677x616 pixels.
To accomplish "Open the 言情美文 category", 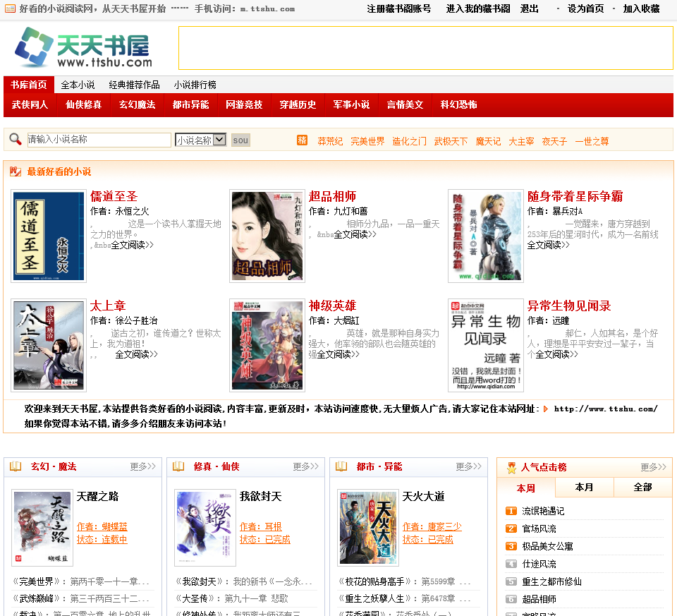I will pyautogui.click(x=405, y=104).
